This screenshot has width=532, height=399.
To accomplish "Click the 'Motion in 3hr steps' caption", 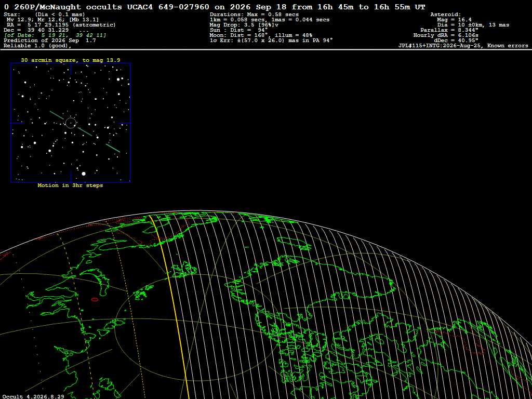I will coord(70,185).
